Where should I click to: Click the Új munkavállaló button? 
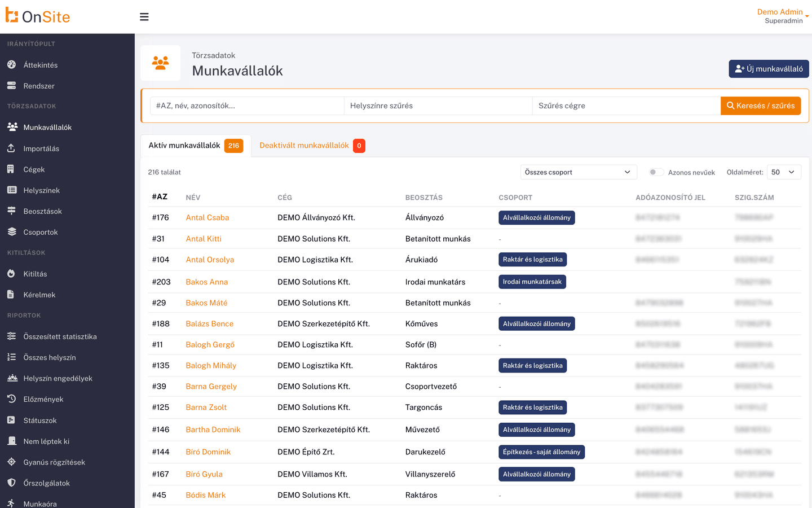[x=769, y=69]
